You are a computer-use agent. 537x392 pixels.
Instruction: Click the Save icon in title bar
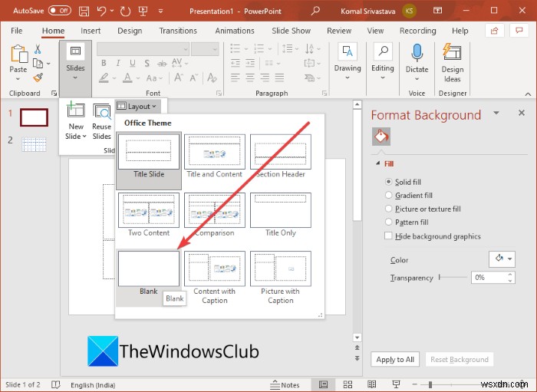pyautogui.click(x=84, y=11)
